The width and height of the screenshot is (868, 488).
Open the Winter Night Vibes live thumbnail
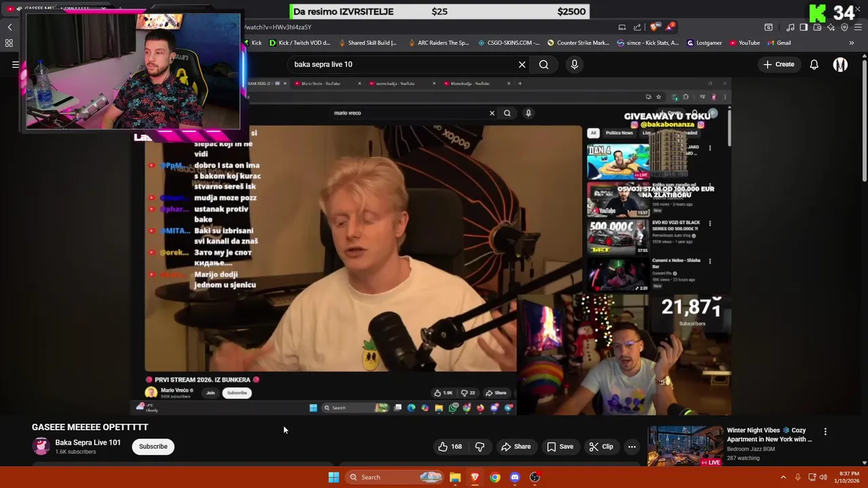(x=685, y=445)
